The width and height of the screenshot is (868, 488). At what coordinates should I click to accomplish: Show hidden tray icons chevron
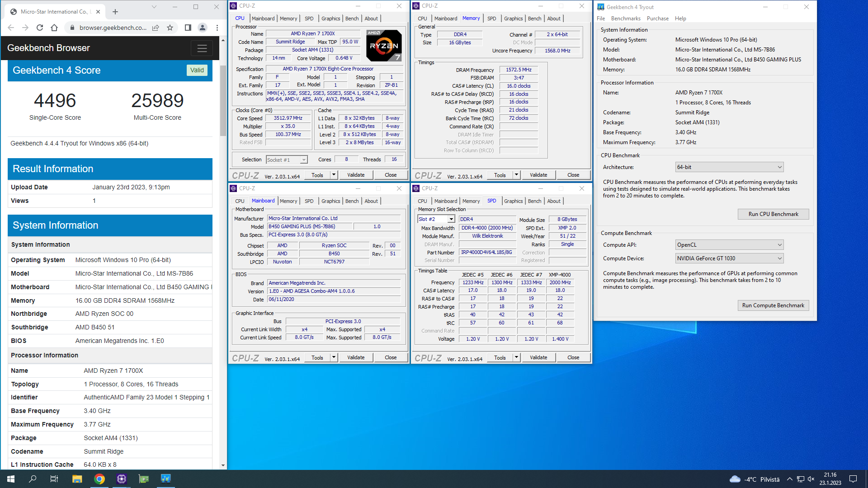[x=789, y=479]
